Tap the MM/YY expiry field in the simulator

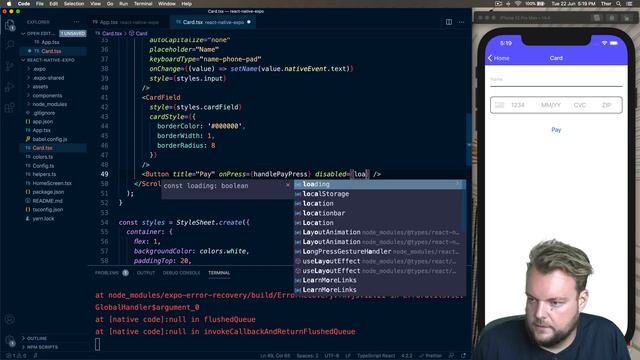(551, 105)
